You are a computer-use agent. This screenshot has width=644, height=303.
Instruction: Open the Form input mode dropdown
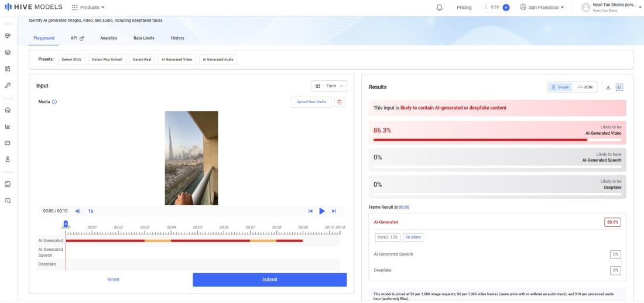[x=330, y=86]
